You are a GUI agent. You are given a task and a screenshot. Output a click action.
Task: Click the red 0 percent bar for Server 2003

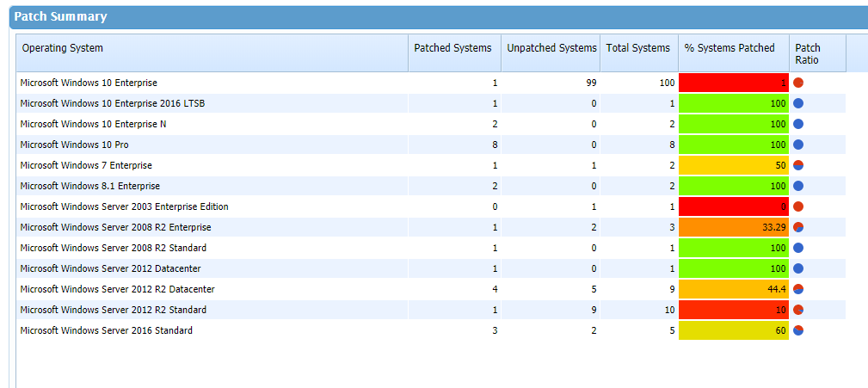[734, 207]
